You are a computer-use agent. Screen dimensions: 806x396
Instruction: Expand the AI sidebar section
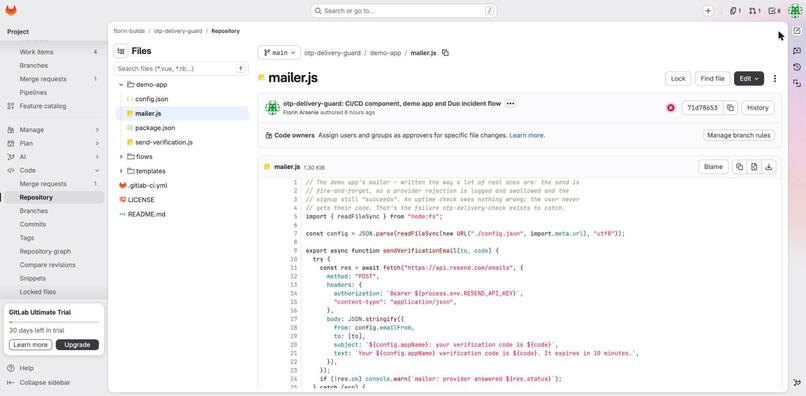click(x=53, y=157)
